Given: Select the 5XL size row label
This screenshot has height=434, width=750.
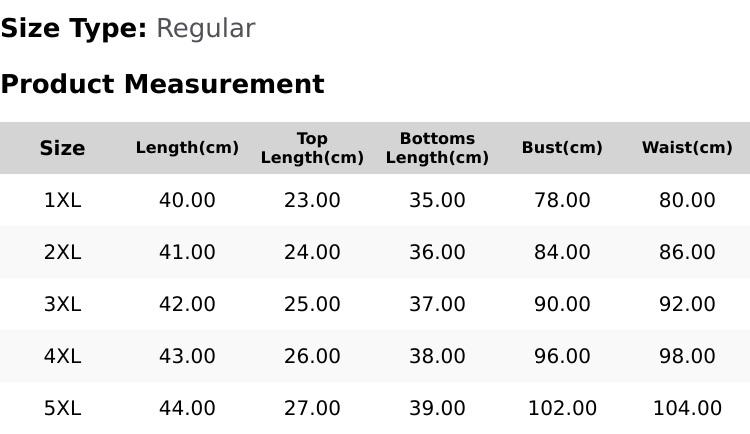Looking at the screenshot, I should (62, 409).
